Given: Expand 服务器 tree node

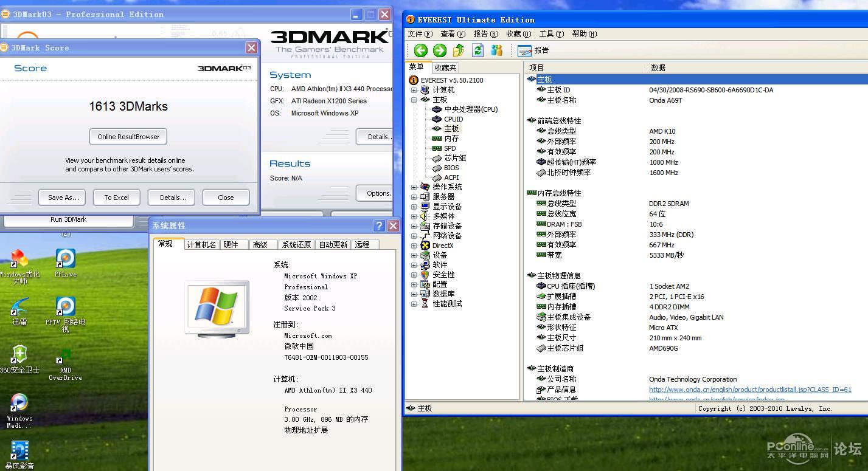Looking at the screenshot, I should (x=414, y=197).
